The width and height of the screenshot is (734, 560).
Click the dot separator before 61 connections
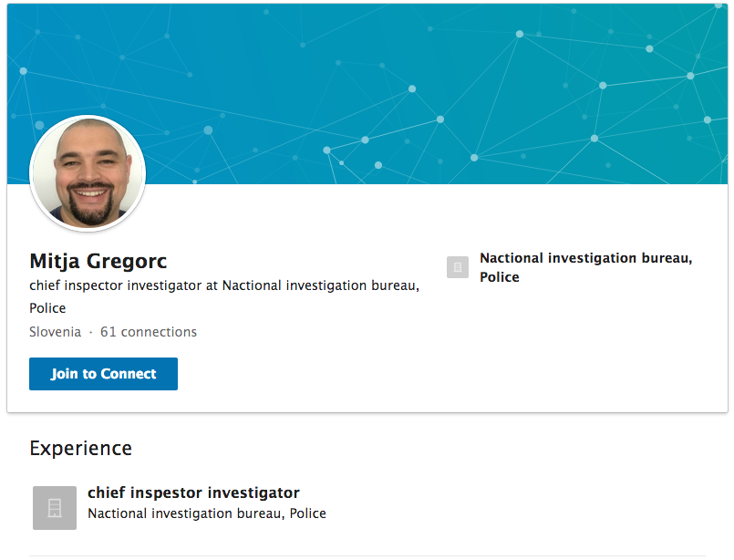point(91,332)
